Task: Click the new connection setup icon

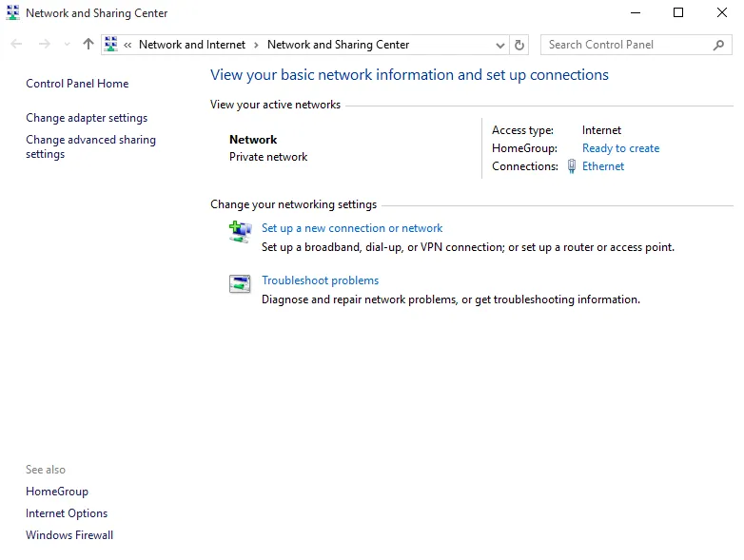Action: pos(240,231)
